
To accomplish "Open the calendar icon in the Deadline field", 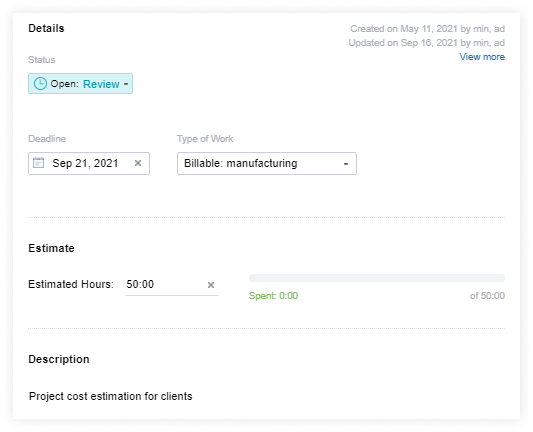I will 38,163.
